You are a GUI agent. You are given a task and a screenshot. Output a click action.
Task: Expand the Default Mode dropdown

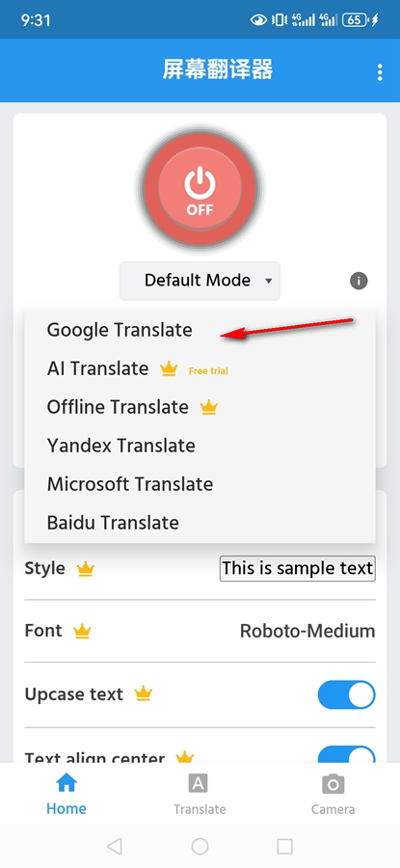coord(200,281)
